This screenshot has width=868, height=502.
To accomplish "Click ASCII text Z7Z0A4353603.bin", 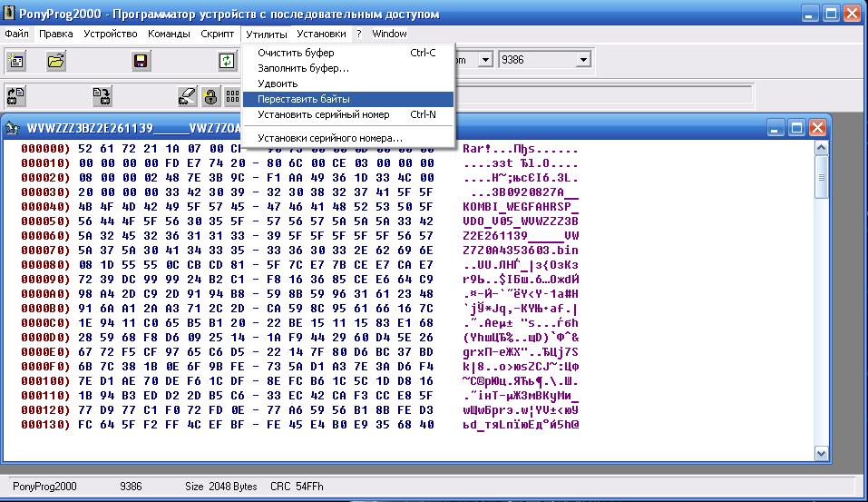I will (521, 251).
